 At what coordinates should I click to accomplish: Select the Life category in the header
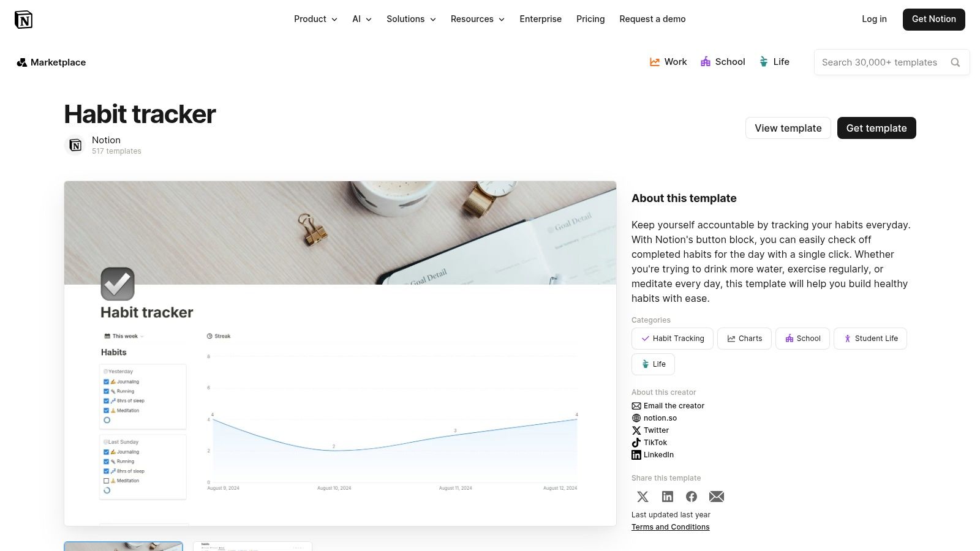[774, 62]
